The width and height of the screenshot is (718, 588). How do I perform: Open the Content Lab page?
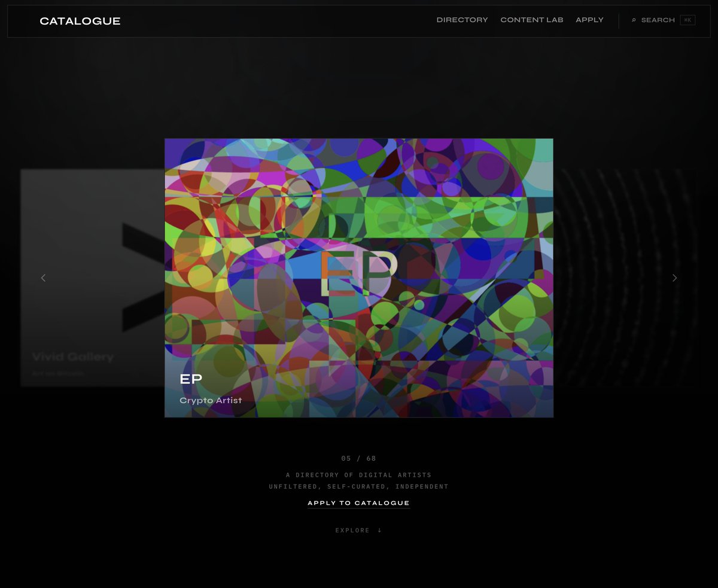coord(532,20)
